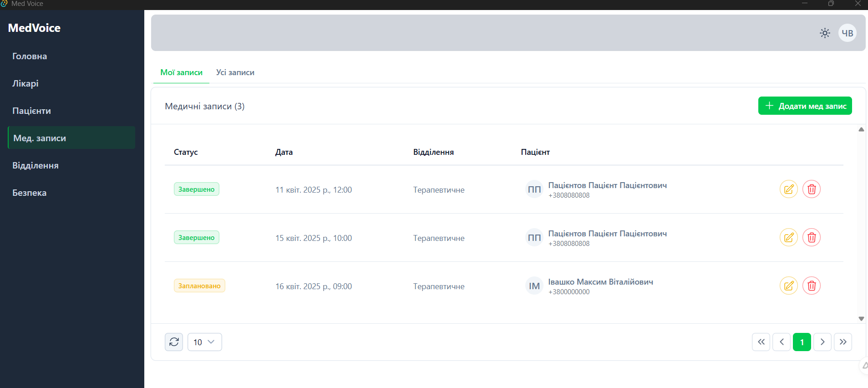Open patient Івашко Максим Віталійович

(x=600, y=282)
